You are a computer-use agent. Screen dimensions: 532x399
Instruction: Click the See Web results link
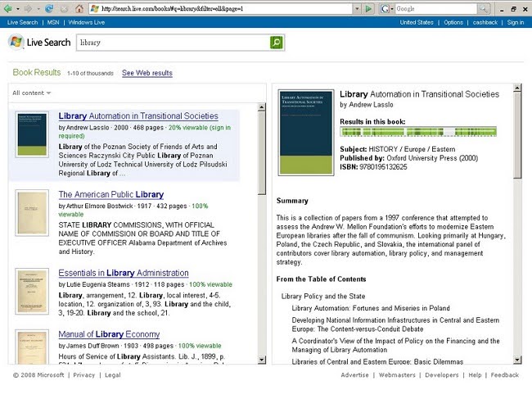(147, 73)
